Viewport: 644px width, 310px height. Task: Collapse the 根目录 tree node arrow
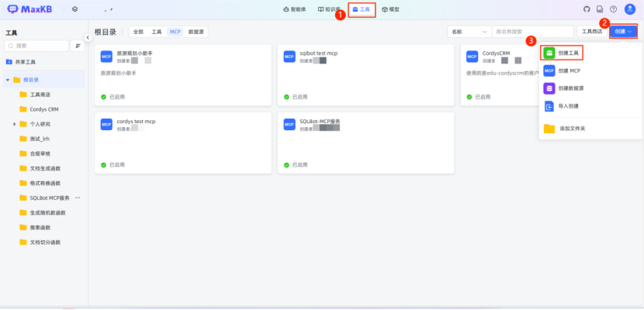click(8, 80)
